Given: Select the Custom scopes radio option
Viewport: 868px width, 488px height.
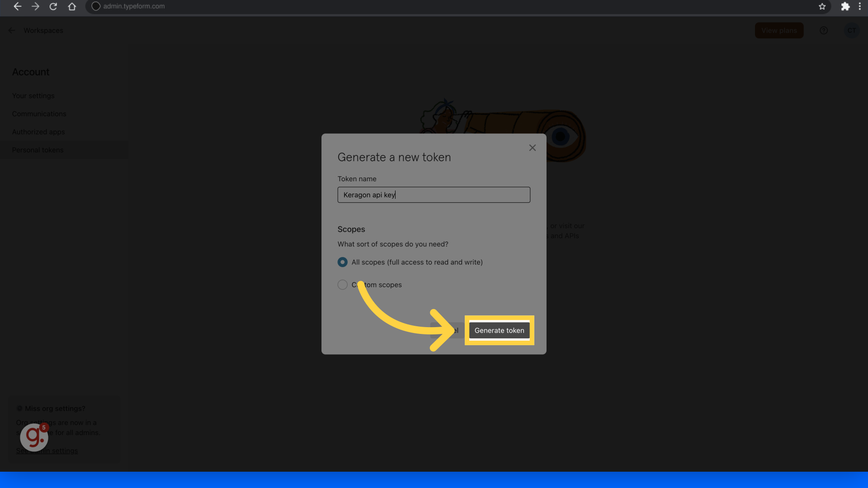Looking at the screenshot, I should pos(343,285).
